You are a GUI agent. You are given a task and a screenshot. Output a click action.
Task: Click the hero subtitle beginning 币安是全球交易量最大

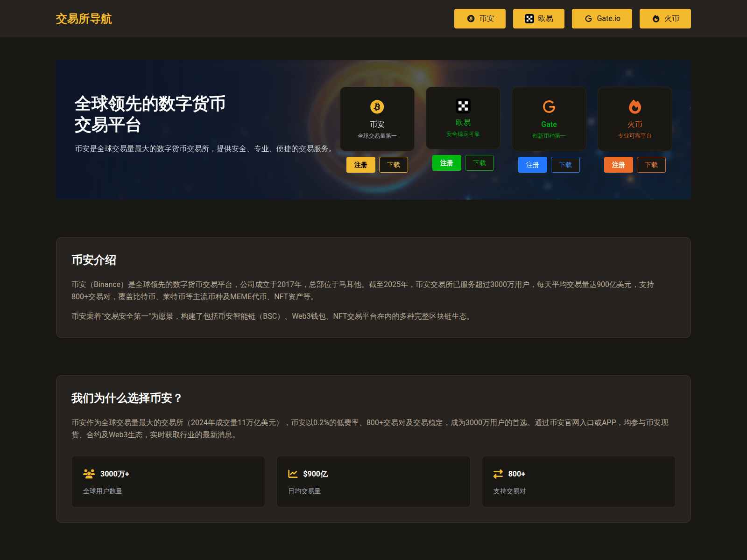tap(205, 148)
